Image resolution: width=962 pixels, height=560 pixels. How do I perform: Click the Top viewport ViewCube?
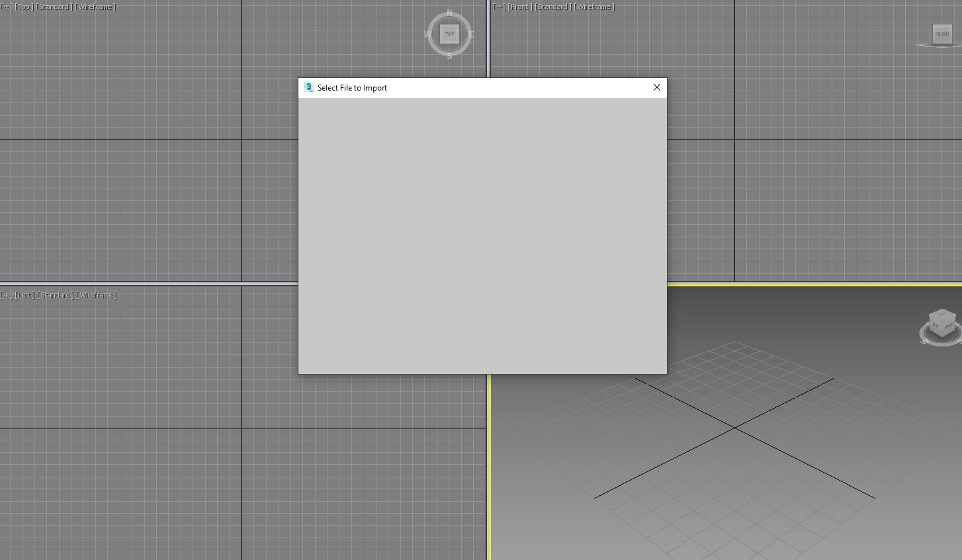point(449,34)
